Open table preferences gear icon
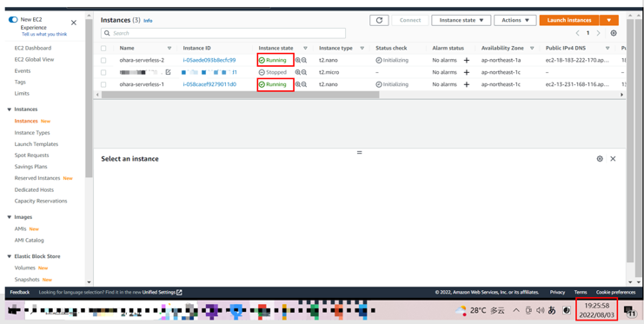 coord(614,33)
